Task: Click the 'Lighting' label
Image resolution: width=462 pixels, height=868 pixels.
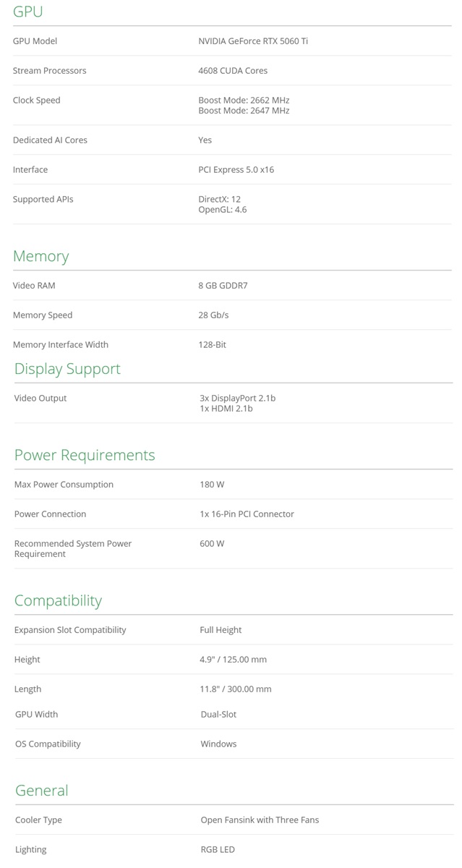Action: [30, 850]
